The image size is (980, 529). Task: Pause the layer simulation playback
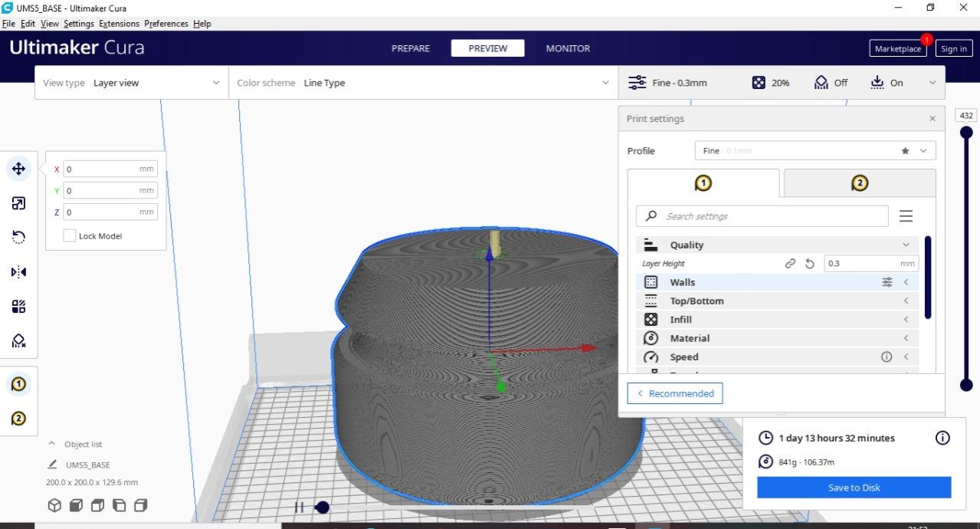coord(300,508)
